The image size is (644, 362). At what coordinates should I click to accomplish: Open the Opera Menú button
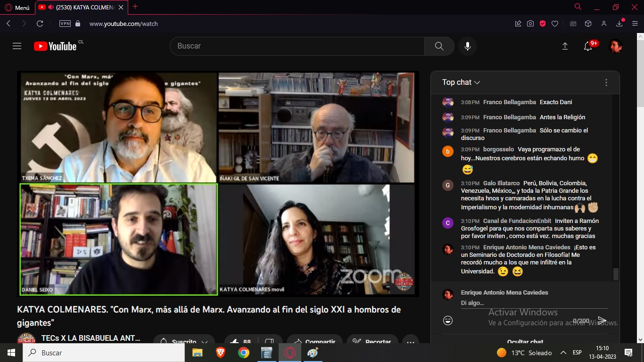coord(17,7)
